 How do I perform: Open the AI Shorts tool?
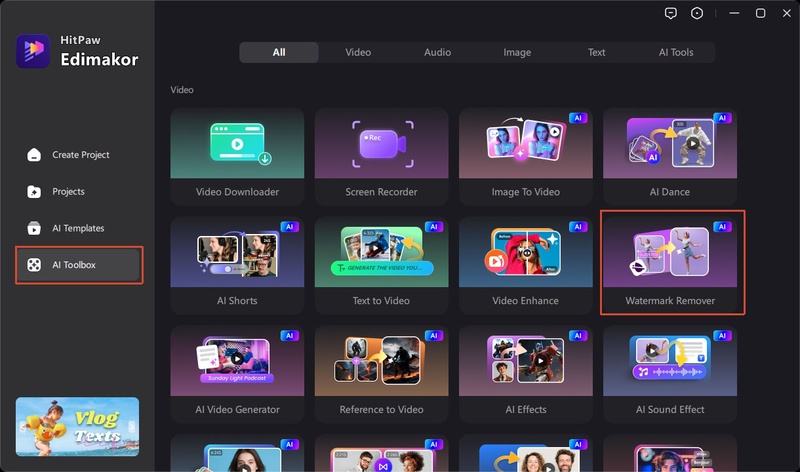coord(237,265)
